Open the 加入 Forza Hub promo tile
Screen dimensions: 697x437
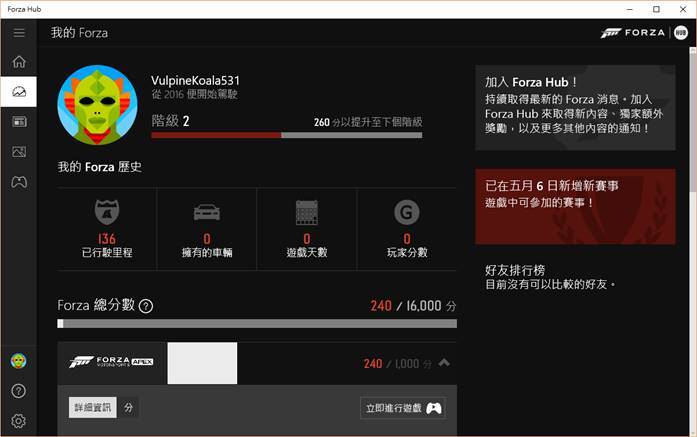coord(575,107)
